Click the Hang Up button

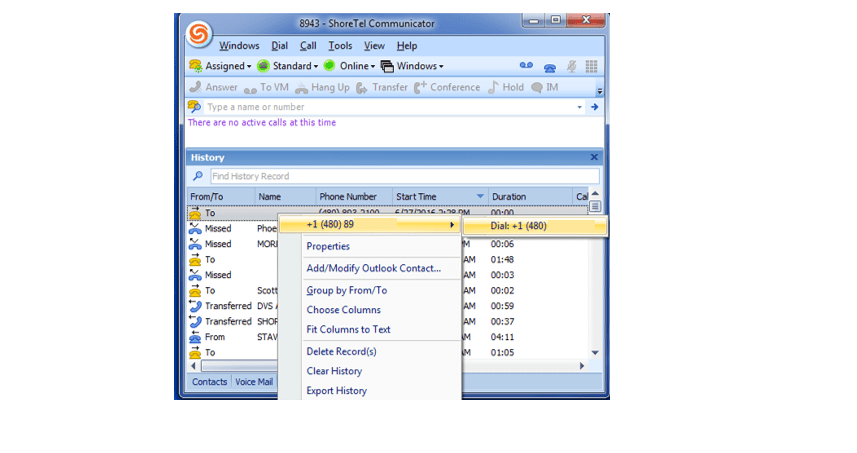[x=322, y=87]
